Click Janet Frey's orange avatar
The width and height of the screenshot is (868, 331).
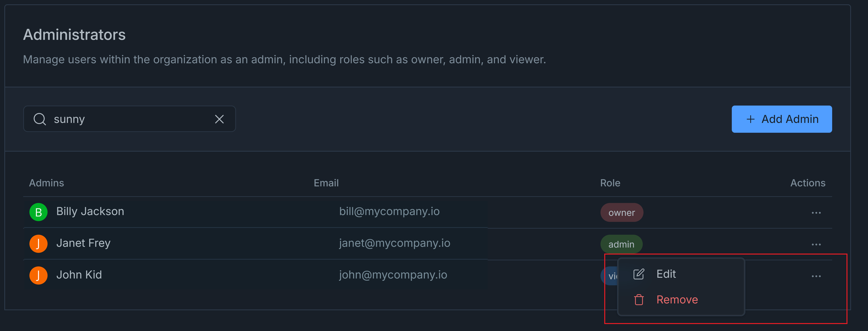pos(38,244)
